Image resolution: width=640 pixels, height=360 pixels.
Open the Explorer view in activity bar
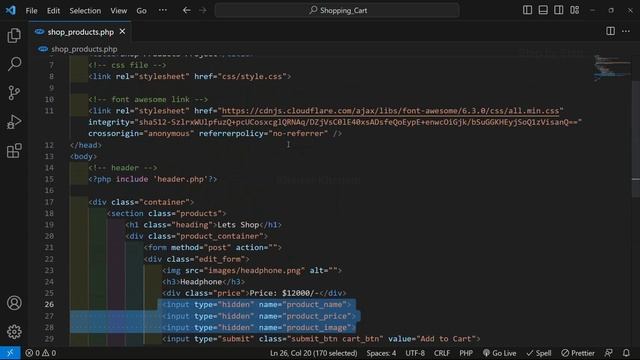14,36
